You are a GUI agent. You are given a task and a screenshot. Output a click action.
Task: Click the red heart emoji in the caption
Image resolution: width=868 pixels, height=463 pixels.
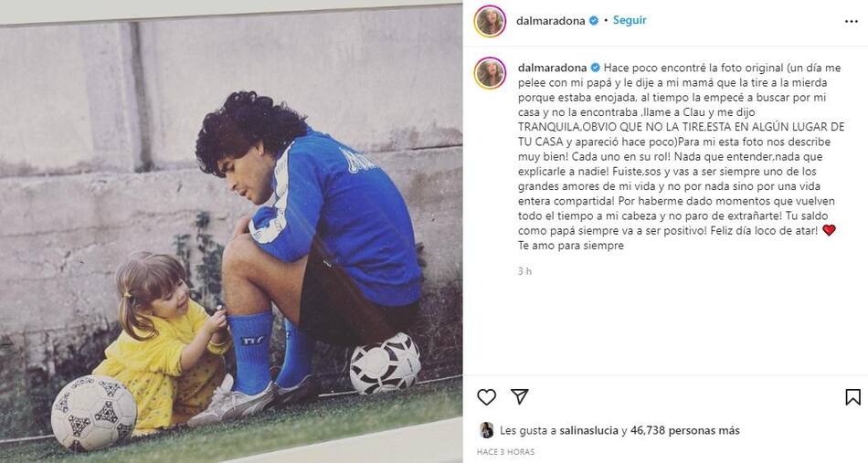[x=829, y=230]
